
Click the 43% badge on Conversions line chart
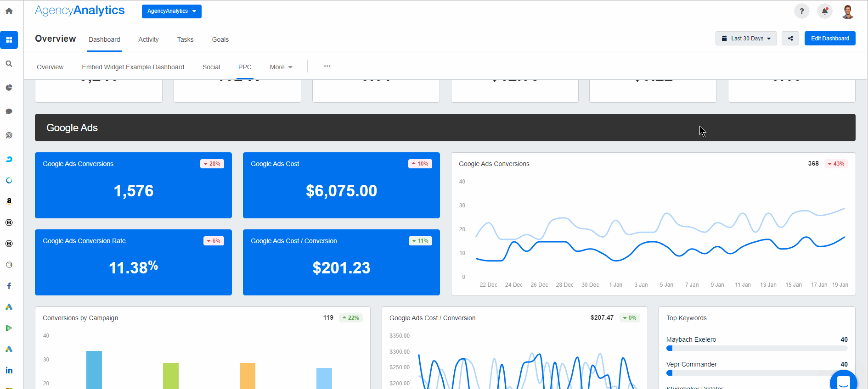836,164
